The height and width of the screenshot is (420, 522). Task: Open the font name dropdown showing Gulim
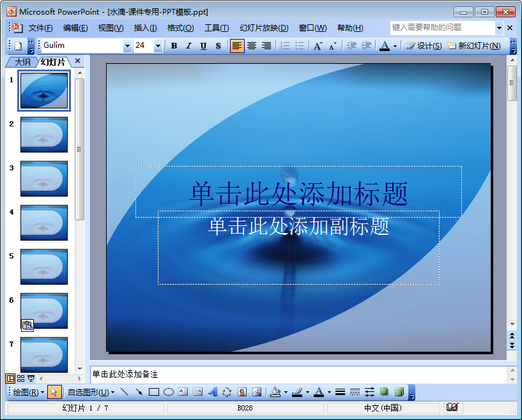click(127, 46)
